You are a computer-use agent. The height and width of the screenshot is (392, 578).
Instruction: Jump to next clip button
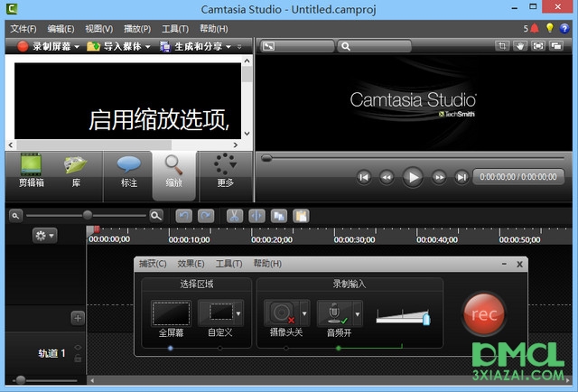[461, 177]
